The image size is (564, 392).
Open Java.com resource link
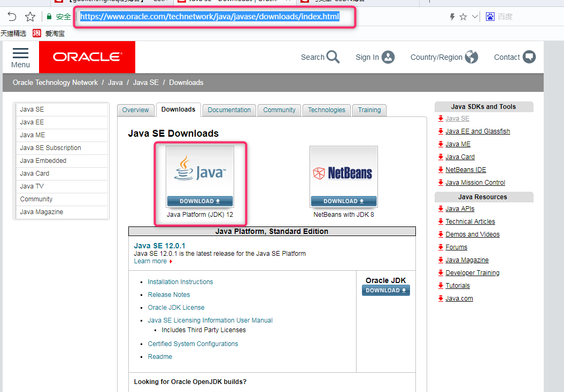(x=459, y=298)
